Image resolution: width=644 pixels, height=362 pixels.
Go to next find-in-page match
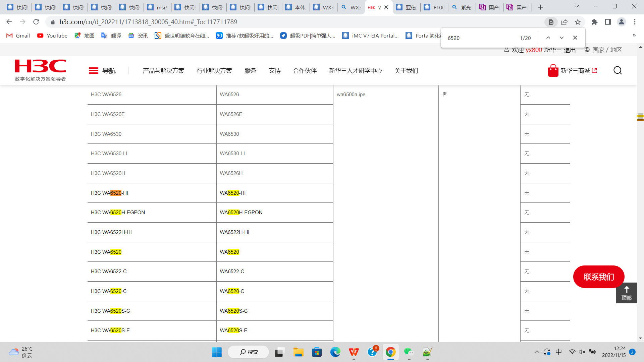click(x=561, y=38)
